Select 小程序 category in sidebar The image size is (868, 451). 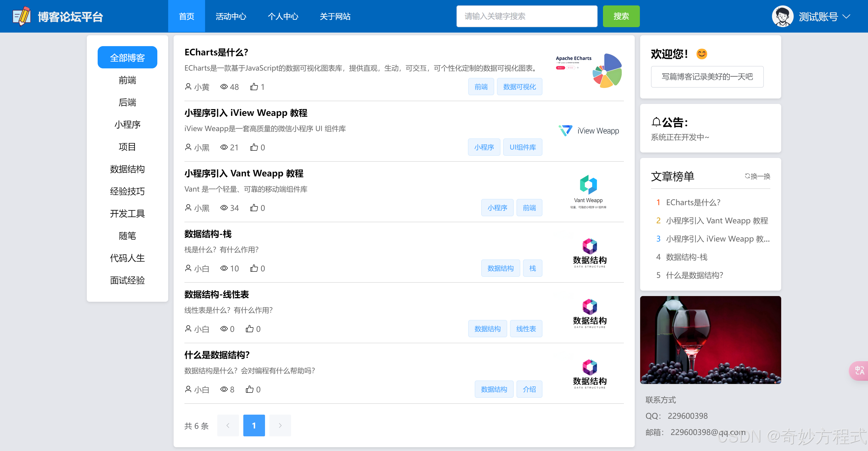point(127,124)
